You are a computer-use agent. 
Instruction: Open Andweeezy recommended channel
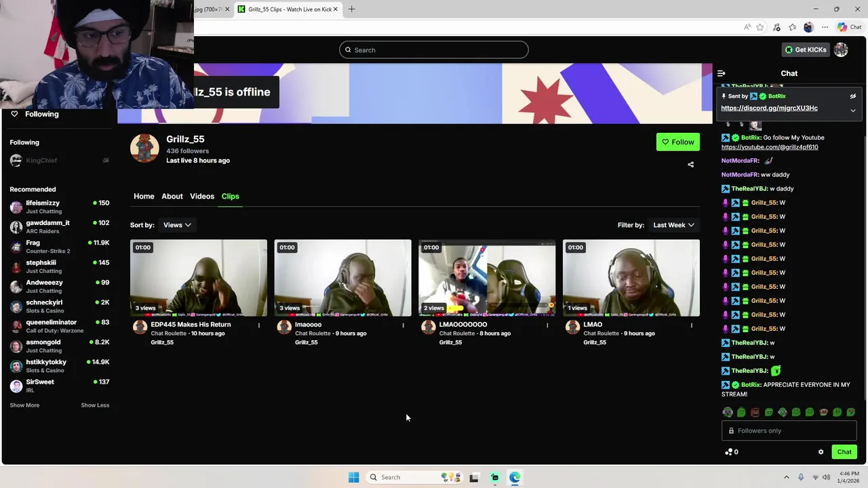(60, 287)
